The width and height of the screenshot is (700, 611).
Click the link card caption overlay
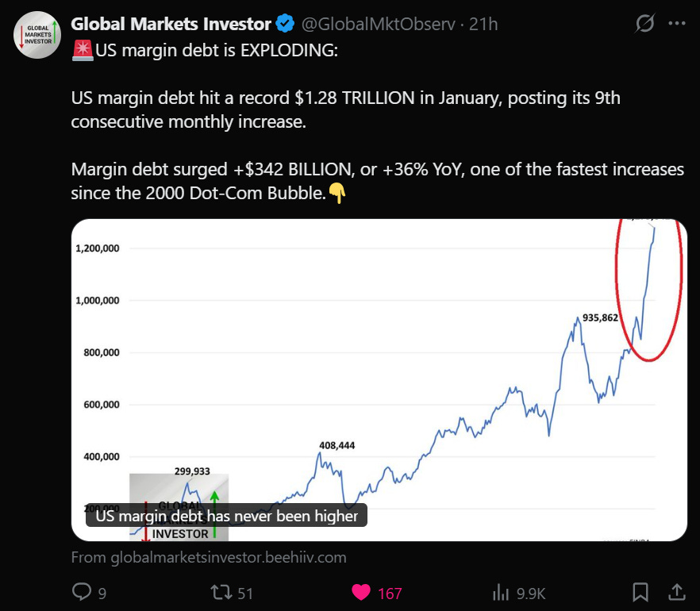226,516
